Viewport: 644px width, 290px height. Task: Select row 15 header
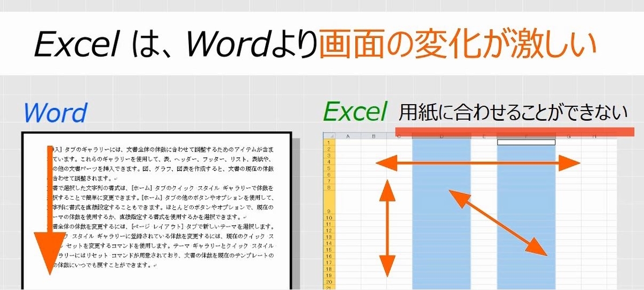(328, 250)
